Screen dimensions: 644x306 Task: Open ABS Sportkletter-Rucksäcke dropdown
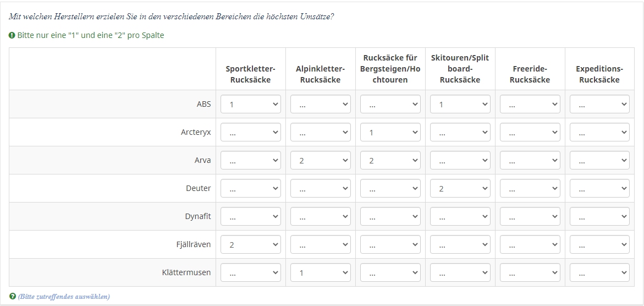tap(251, 104)
